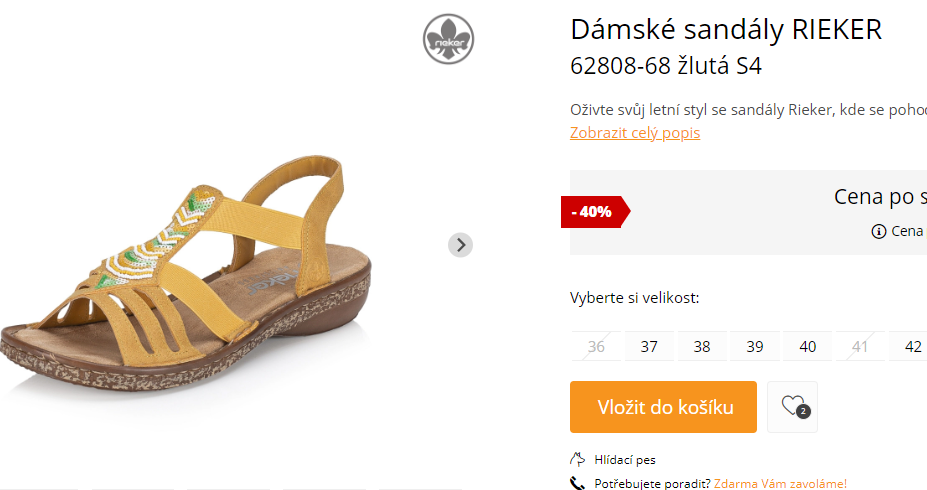This screenshot has width=927, height=490.
Task: Click the crossed-out size 41
Action: tap(860, 346)
